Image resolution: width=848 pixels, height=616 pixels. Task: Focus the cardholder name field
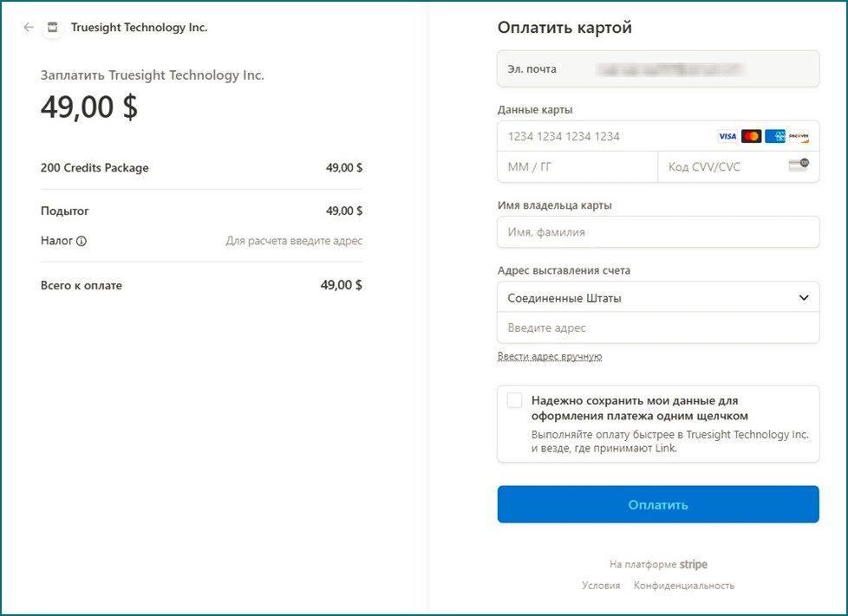(658, 232)
